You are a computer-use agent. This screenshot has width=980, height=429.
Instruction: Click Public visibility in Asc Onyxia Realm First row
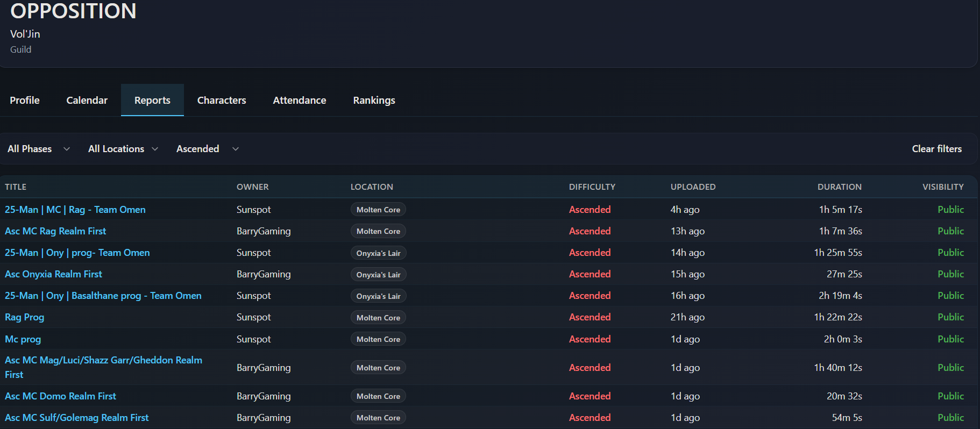click(x=951, y=274)
